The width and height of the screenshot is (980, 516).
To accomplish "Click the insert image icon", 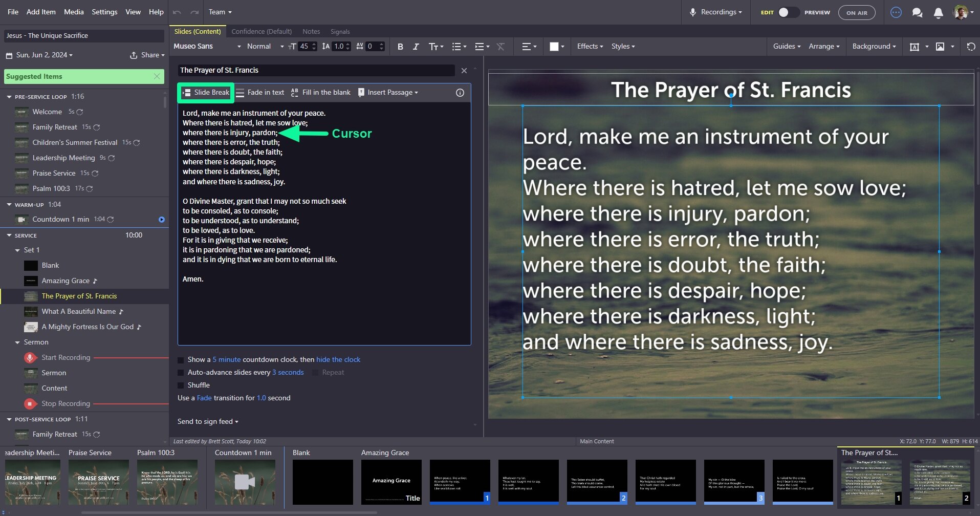I will click(940, 47).
